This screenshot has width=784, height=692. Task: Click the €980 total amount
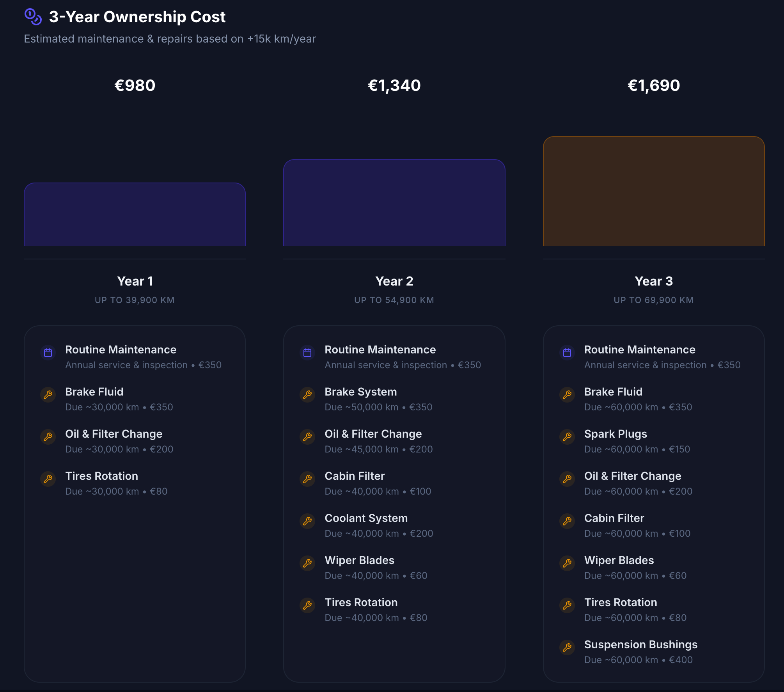(135, 85)
